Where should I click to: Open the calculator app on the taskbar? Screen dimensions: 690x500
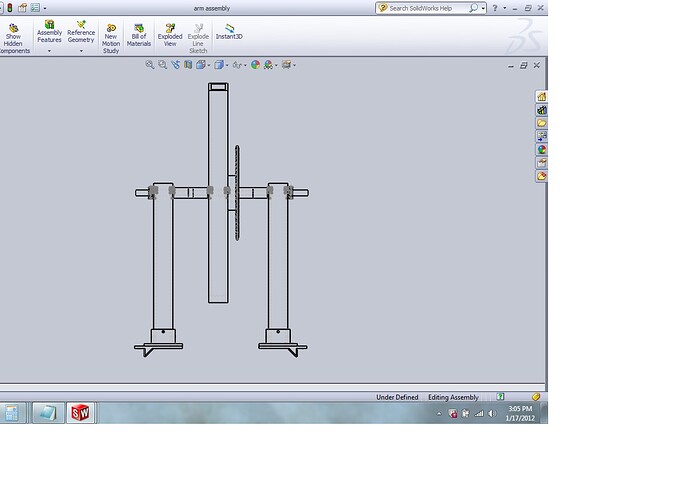coord(11,413)
